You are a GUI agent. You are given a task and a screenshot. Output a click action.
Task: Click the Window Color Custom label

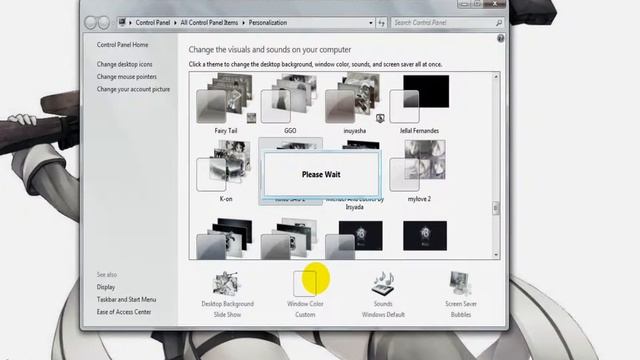click(x=305, y=309)
